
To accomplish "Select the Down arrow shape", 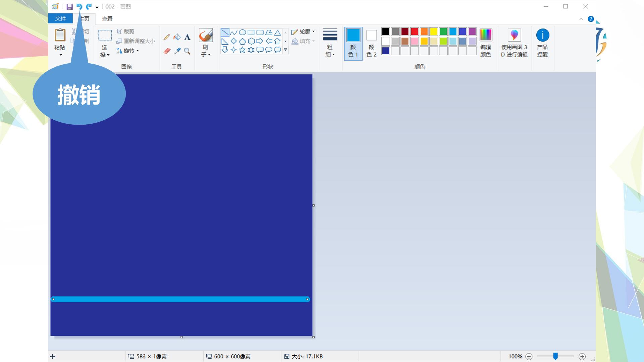I will [x=225, y=50].
